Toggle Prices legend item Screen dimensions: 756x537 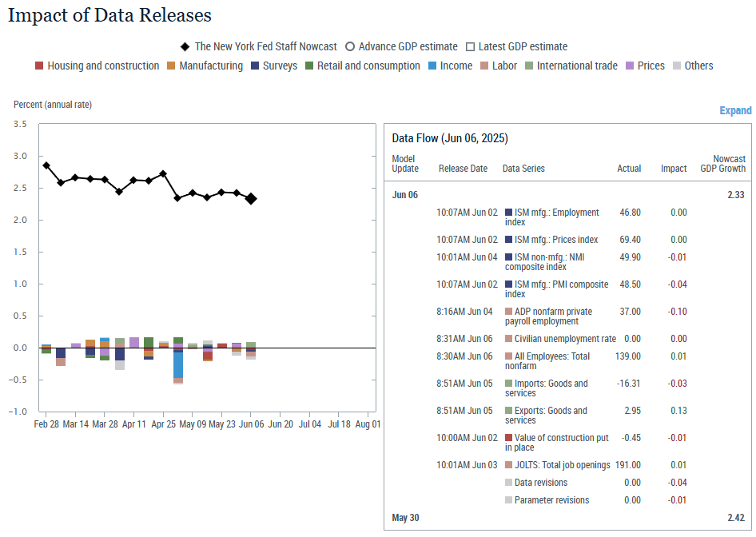pyautogui.click(x=645, y=66)
